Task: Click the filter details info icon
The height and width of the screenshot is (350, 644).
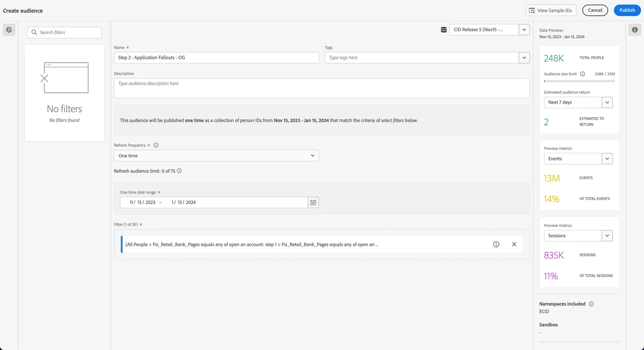Action: pyautogui.click(x=496, y=244)
